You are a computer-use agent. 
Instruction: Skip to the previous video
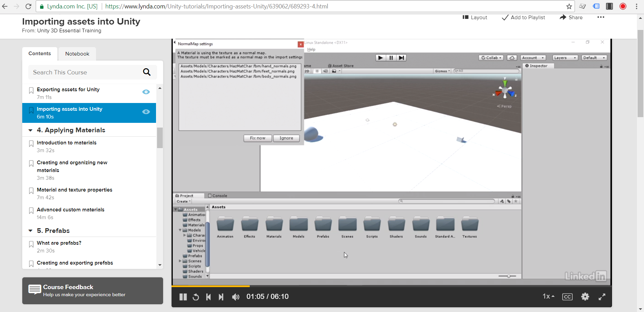[208, 297]
